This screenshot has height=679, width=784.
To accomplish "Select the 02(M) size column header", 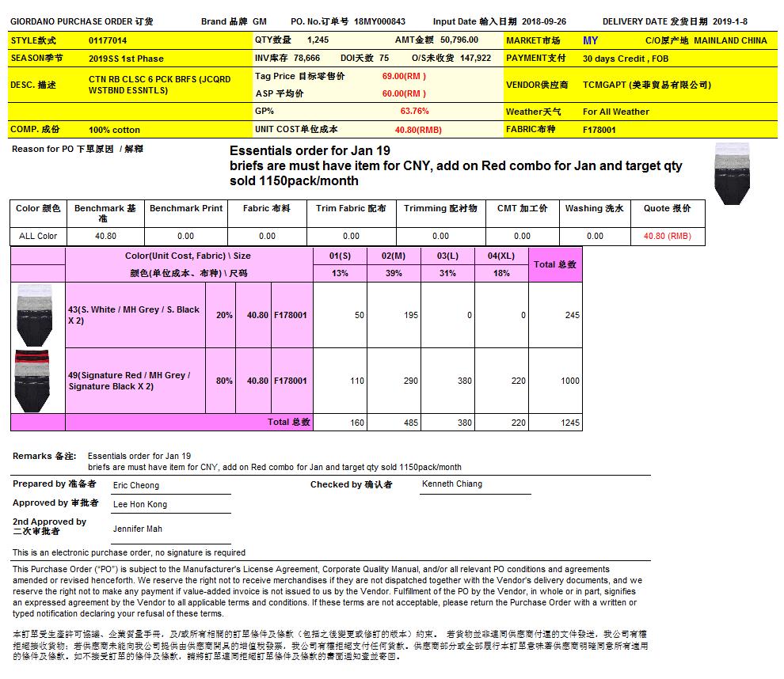I will point(394,256).
